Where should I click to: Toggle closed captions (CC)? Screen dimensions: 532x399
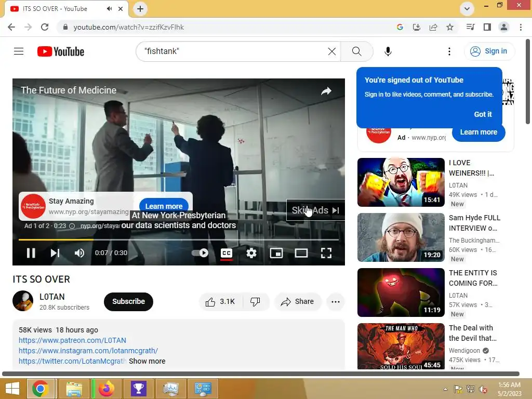coord(227,253)
